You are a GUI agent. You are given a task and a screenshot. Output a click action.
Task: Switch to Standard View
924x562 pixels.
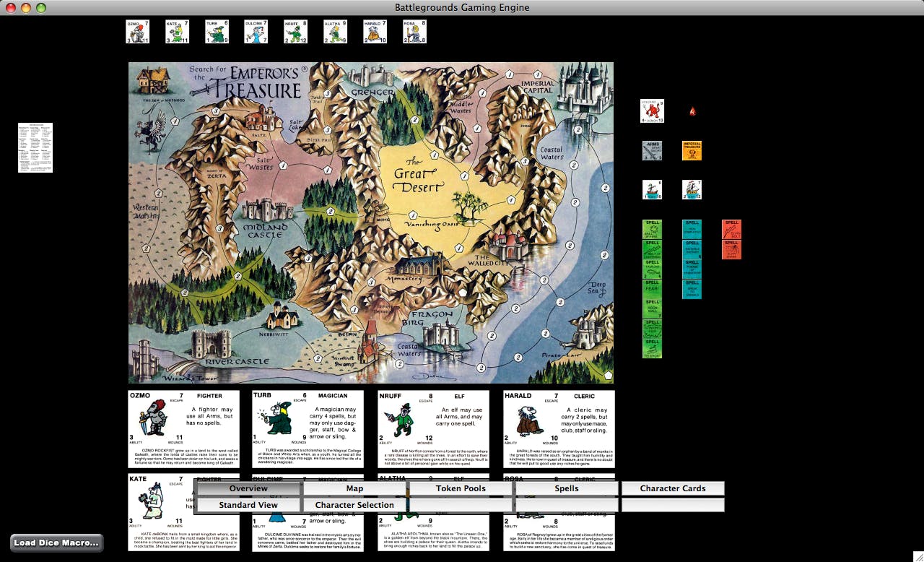(248, 505)
